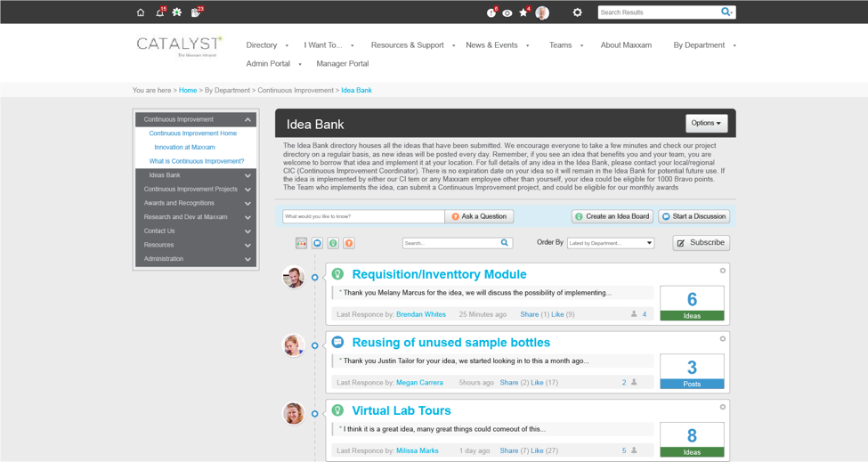Open Continuous Improvement Home sidebar link
868x462 pixels.
point(192,134)
